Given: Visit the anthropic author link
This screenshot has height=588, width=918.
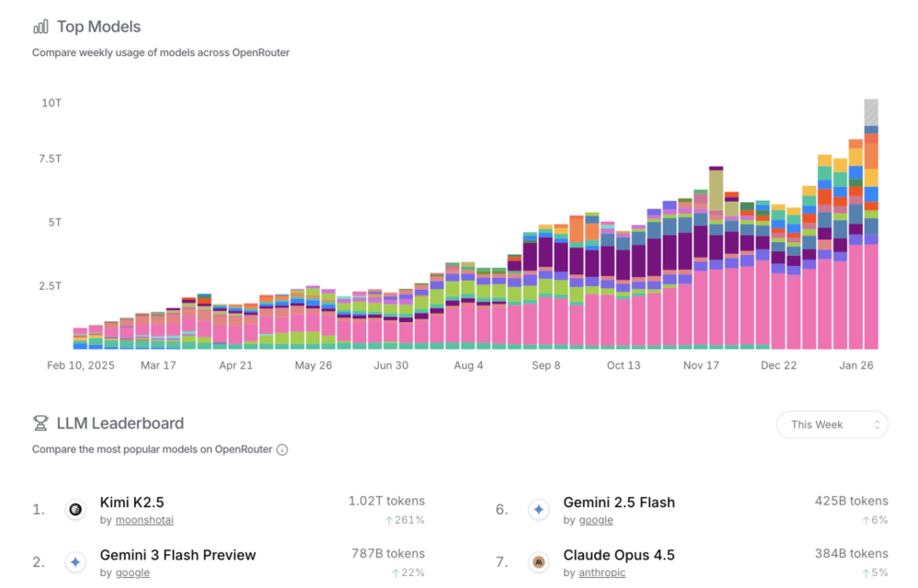Looking at the screenshot, I should [603, 573].
